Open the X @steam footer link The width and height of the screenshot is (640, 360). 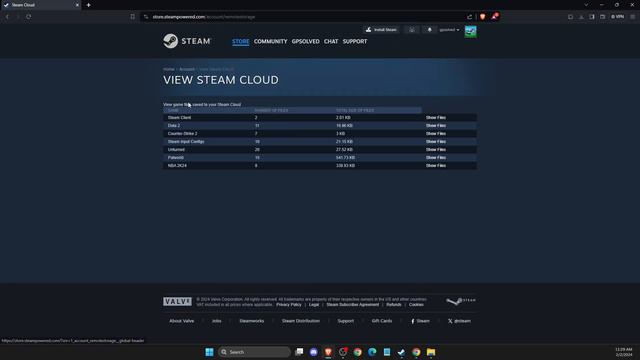pos(459,321)
